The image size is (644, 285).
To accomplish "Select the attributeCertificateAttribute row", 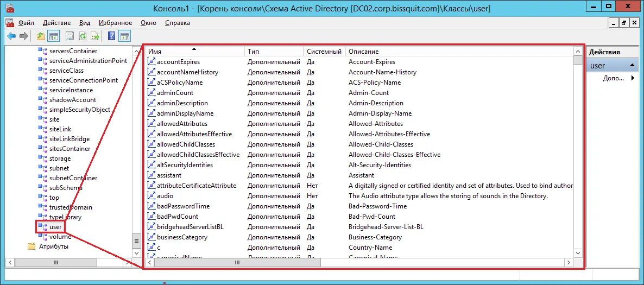I will pyautogui.click(x=360, y=186).
